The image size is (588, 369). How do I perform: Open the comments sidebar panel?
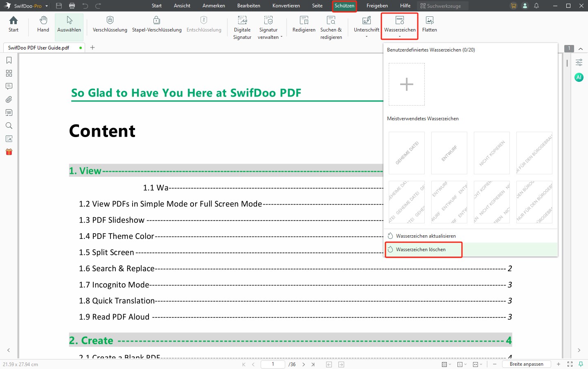pos(9,86)
